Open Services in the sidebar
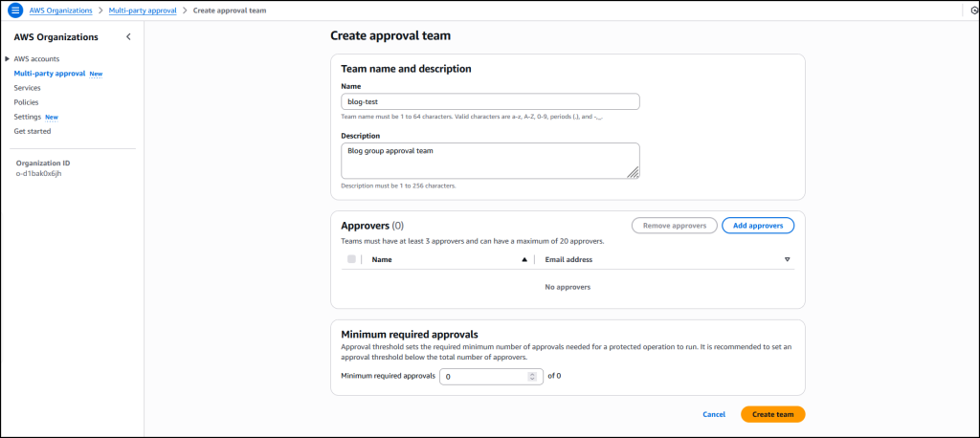980x438 pixels. pos(27,88)
